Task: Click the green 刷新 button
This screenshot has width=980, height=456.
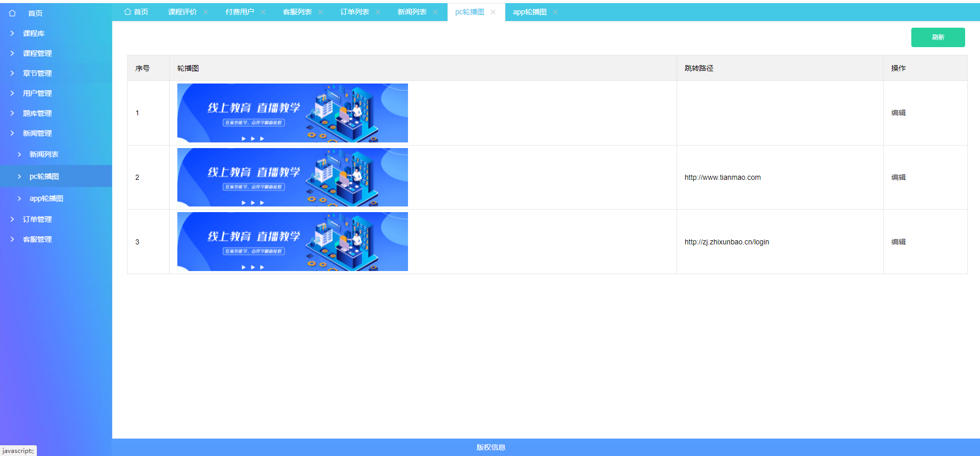Action: point(937,37)
